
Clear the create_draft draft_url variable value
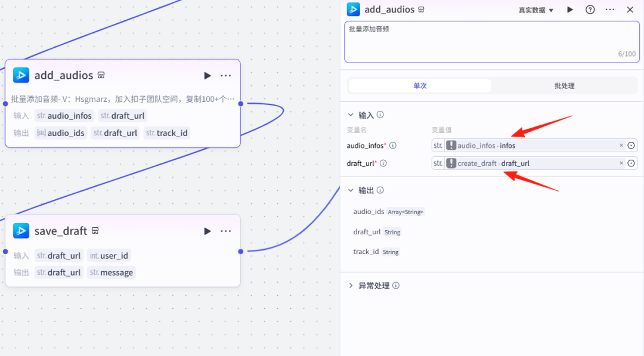tap(621, 163)
